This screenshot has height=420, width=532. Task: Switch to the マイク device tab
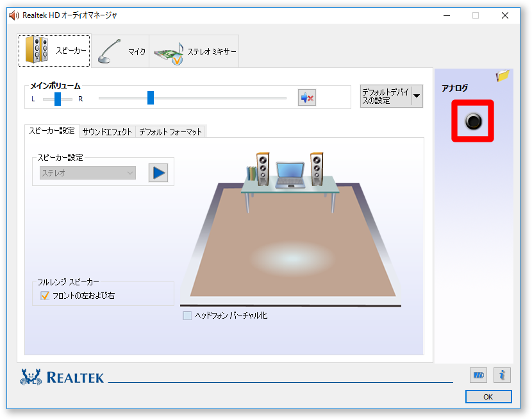(120, 51)
